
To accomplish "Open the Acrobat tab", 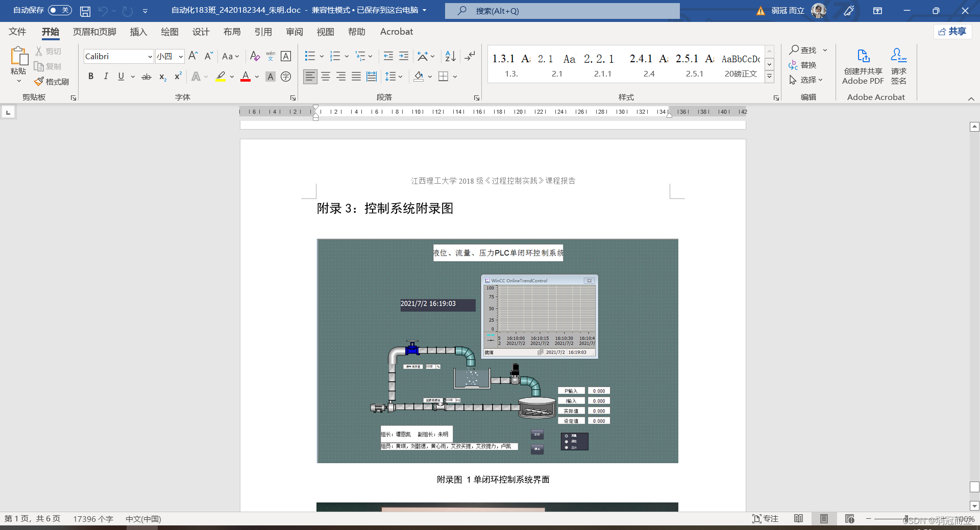I will click(x=396, y=32).
